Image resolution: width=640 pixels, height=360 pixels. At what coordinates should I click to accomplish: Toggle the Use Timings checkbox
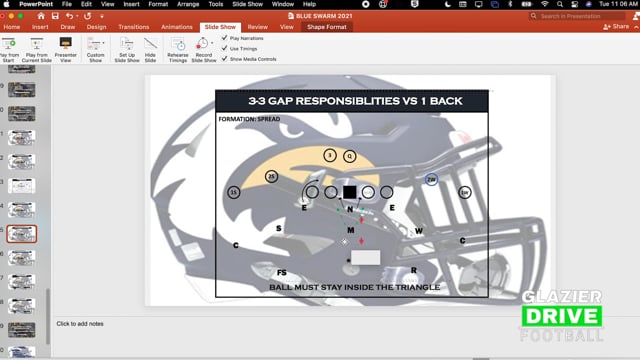click(224, 48)
